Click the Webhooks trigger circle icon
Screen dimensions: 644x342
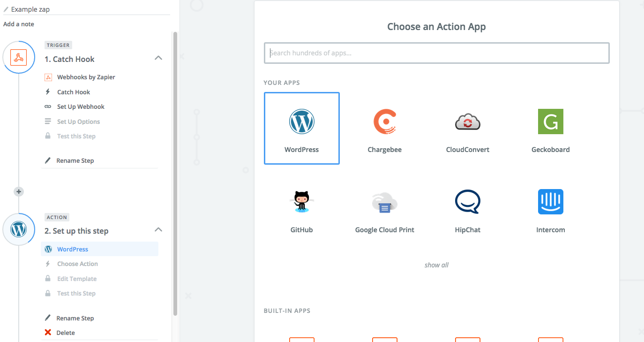click(19, 58)
